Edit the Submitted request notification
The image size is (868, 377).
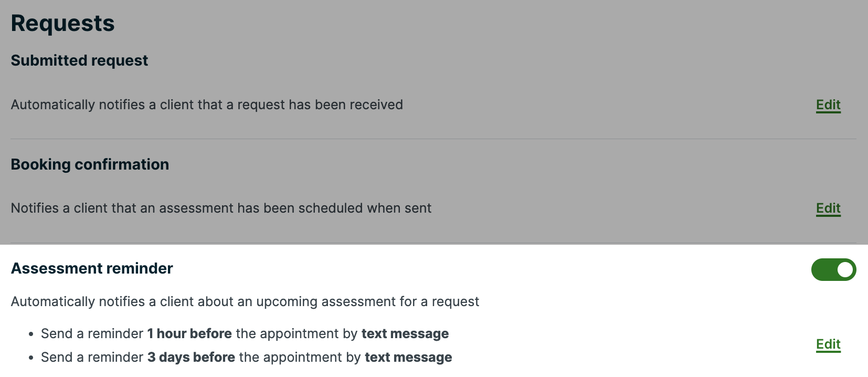coord(828,104)
